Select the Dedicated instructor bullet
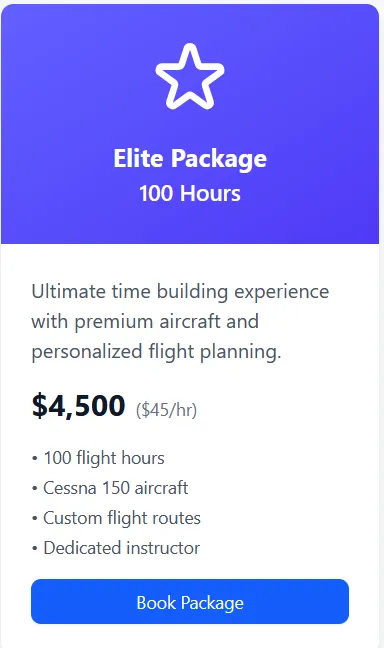Screen dimensions: 384x648 click(116, 548)
